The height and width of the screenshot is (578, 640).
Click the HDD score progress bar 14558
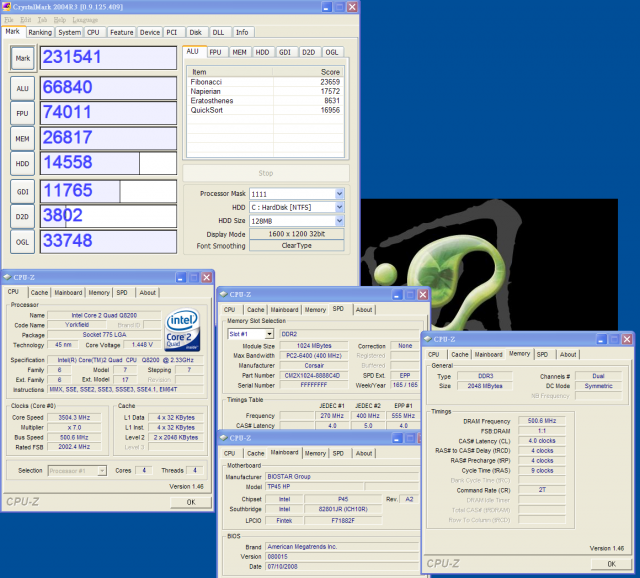[108, 163]
